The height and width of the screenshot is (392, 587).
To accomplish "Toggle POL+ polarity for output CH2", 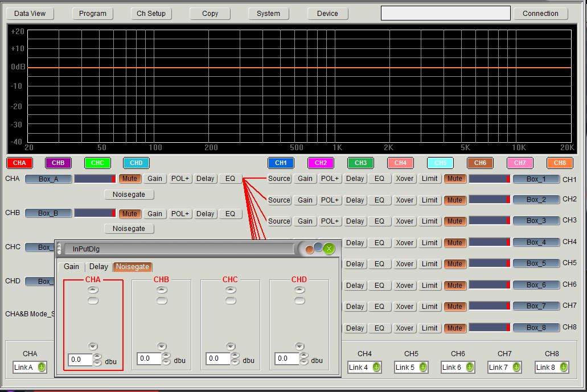I will click(330, 200).
